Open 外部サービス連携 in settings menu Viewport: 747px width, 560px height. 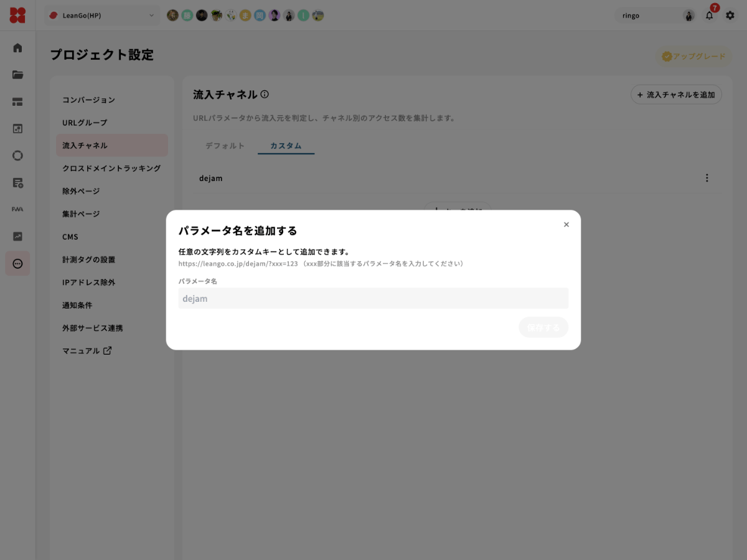92,328
